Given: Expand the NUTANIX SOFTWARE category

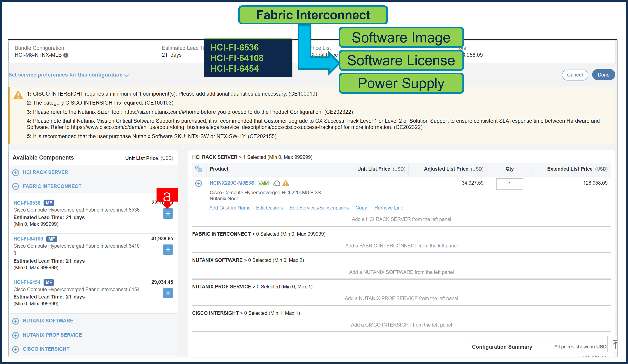Looking at the screenshot, I should (16, 321).
